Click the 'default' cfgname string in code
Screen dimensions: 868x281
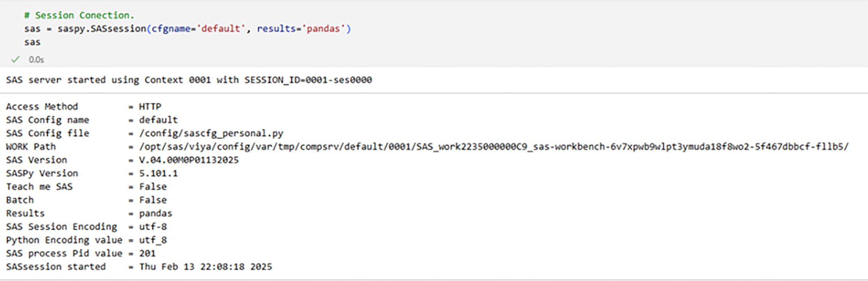coord(221,29)
